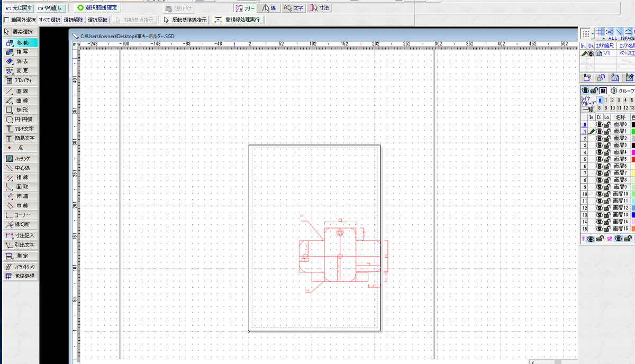Switch to 線 selection mode
Image resolution: width=635 pixels, height=364 pixels.
(x=269, y=8)
